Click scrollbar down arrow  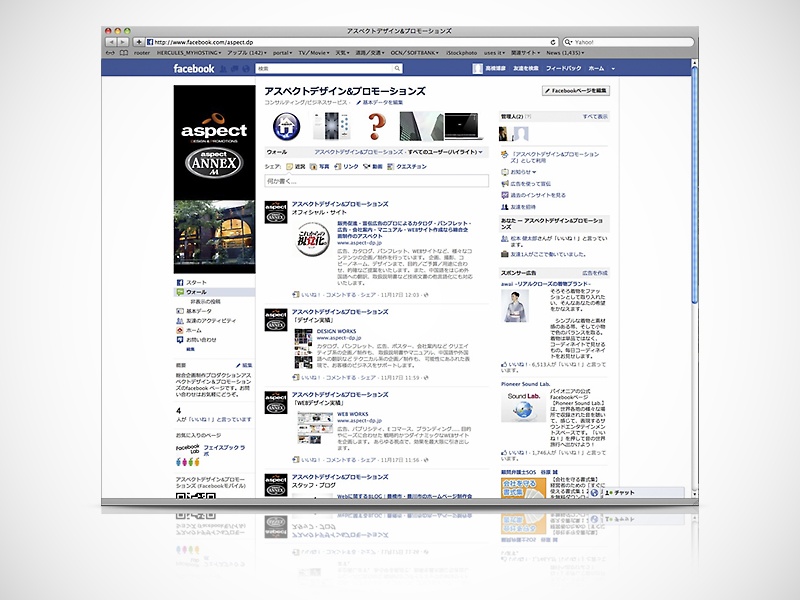(x=694, y=495)
